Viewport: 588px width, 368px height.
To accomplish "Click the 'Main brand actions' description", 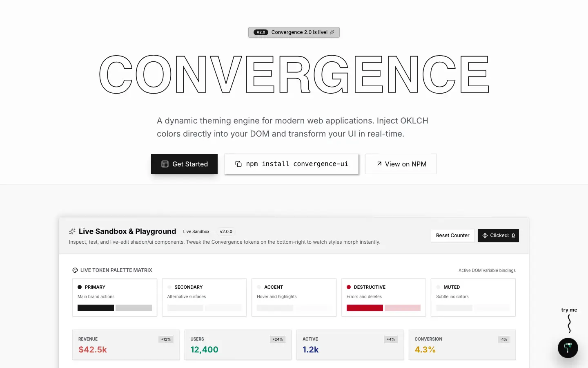I will [96, 296].
